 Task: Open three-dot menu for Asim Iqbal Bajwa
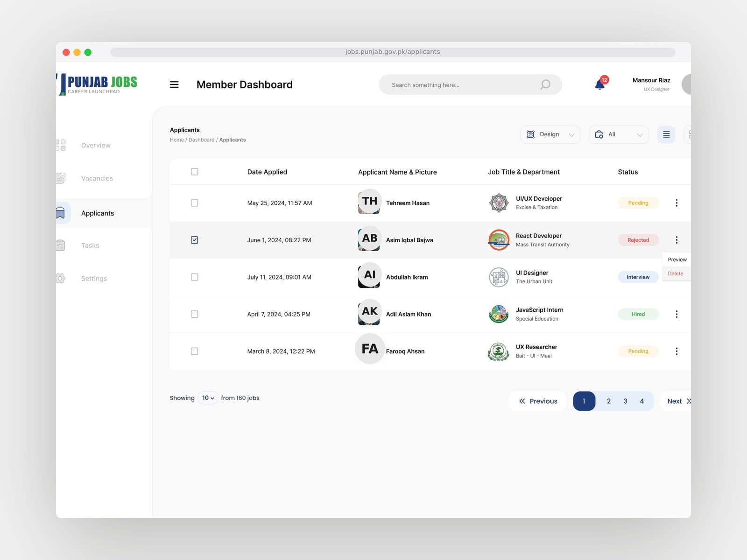[x=677, y=240]
